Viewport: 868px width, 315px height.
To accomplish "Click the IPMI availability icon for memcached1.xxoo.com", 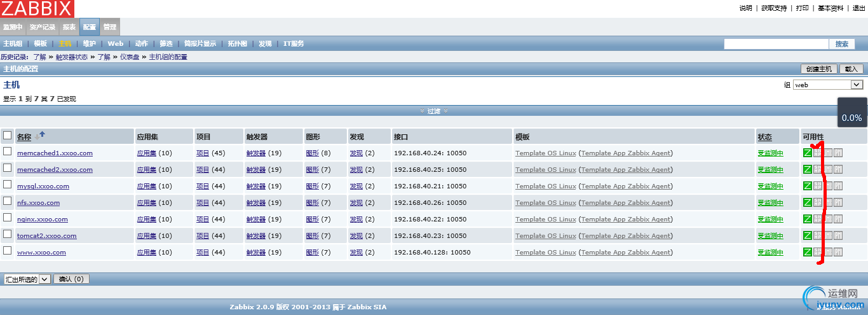I will 838,153.
